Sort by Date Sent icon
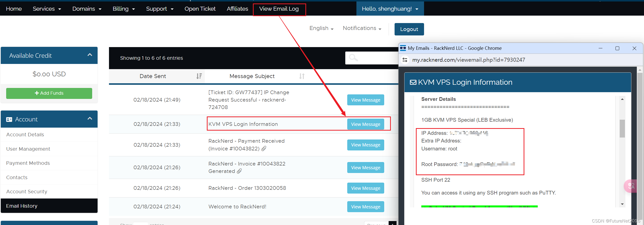Screen dimensions: 644x225 [x=199, y=76]
